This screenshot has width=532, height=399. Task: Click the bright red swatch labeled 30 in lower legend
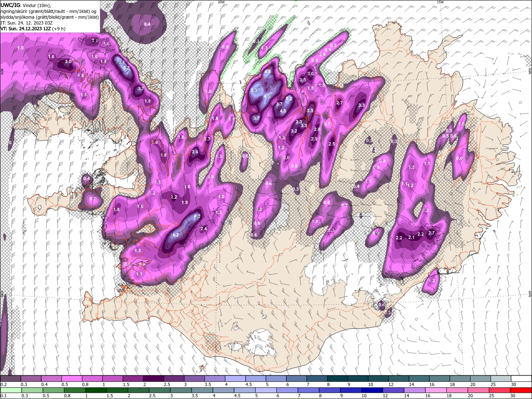coord(520,390)
